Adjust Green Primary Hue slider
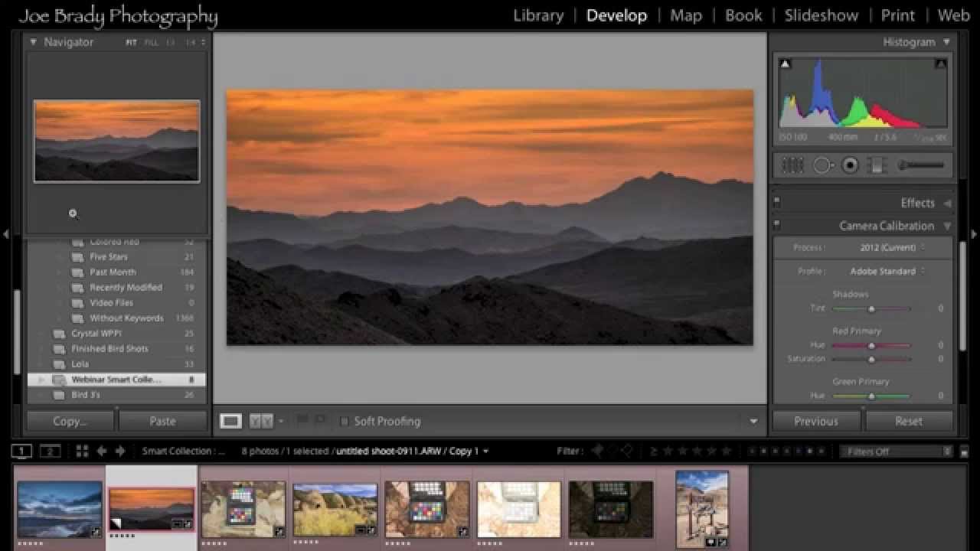980x551 pixels. click(871, 396)
